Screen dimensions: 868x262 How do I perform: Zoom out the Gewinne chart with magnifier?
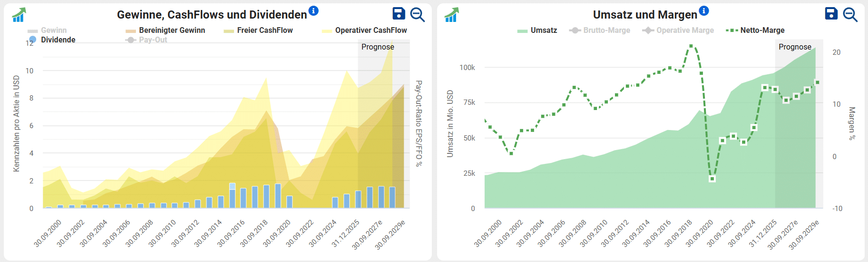point(417,15)
